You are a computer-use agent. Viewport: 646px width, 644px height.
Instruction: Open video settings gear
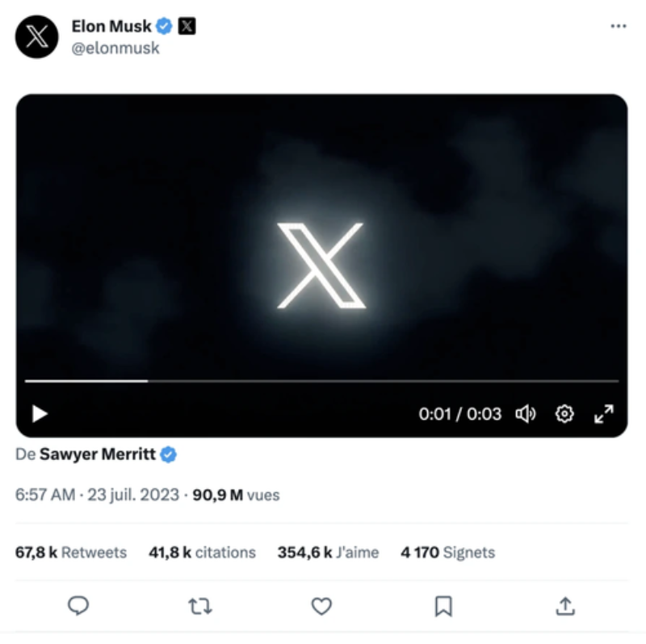click(564, 414)
